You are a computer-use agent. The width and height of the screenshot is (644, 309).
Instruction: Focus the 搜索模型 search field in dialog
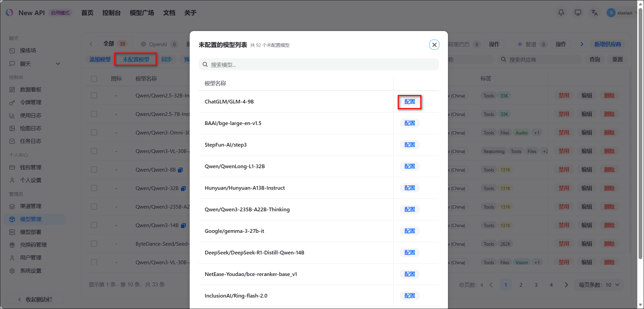tap(318, 65)
